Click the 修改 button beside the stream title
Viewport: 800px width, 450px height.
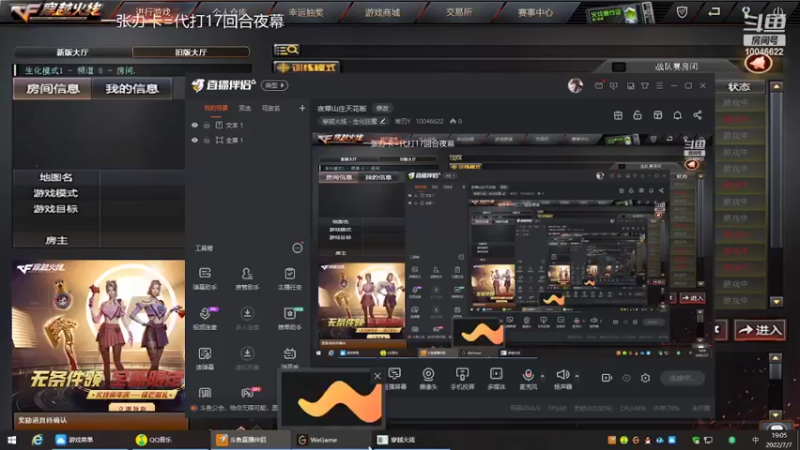pos(383,108)
